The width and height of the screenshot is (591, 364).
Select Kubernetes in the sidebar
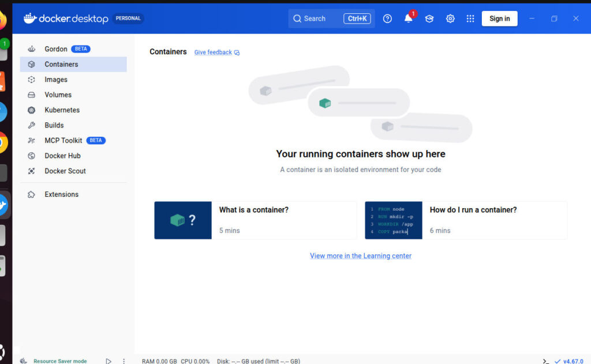click(62, 110)
